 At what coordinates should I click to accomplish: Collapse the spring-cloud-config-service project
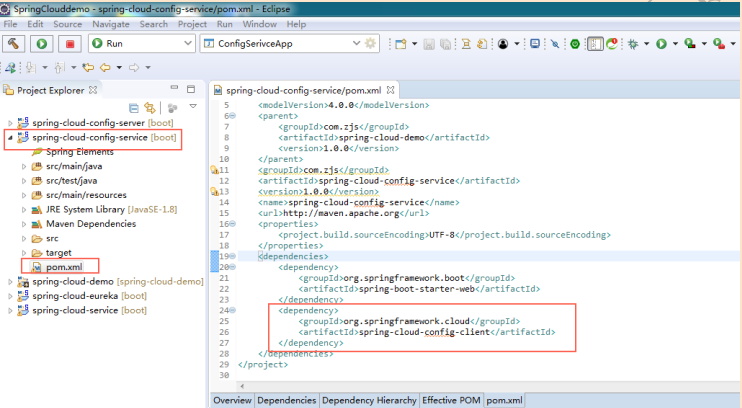coord(10,138)
